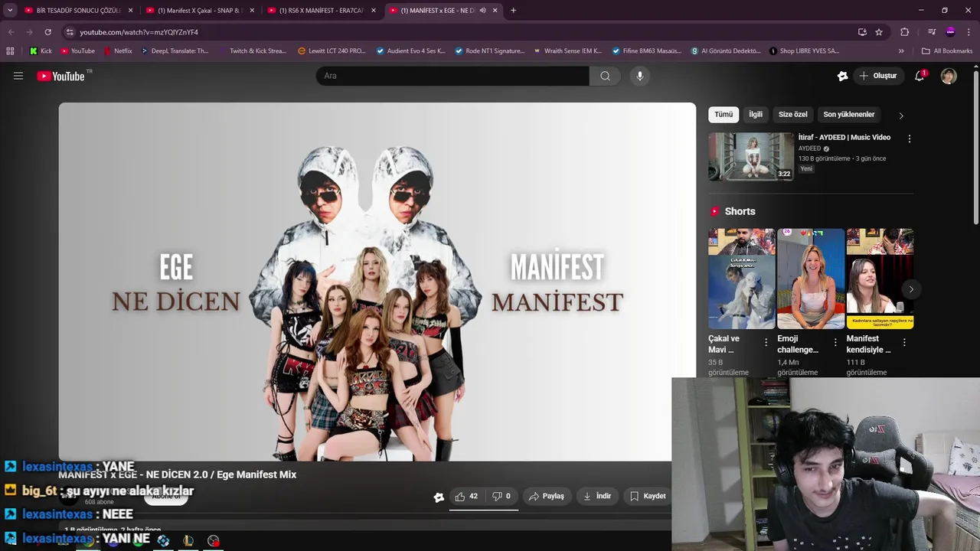The height and width of the screenshot is (551, 980).
Task: Open the Rode NT1 Signature bookmark
Action: [x=489, y=51]
